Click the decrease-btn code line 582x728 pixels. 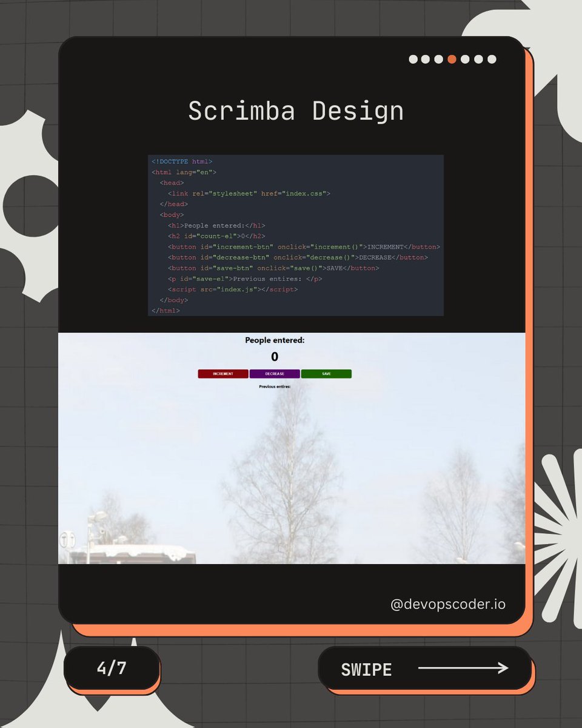298,257
